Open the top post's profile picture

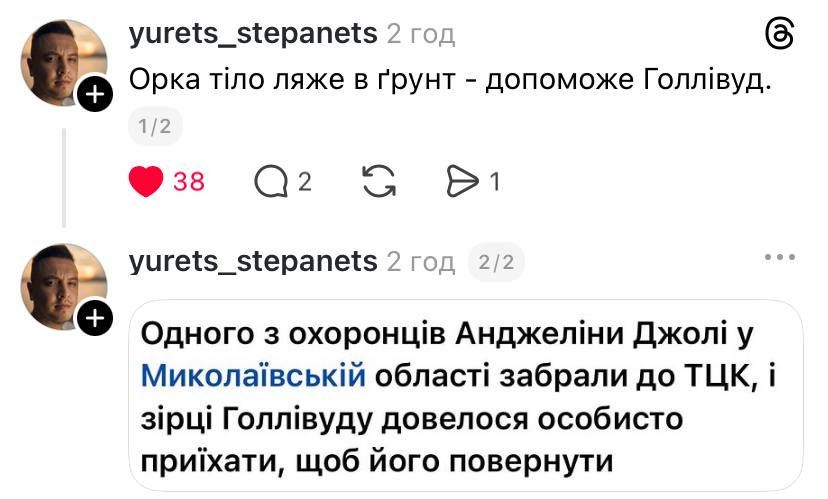coord(62,62)
